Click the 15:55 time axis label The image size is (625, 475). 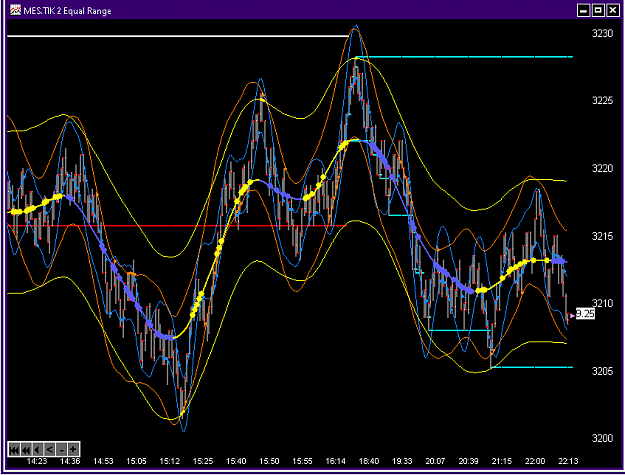302,461
